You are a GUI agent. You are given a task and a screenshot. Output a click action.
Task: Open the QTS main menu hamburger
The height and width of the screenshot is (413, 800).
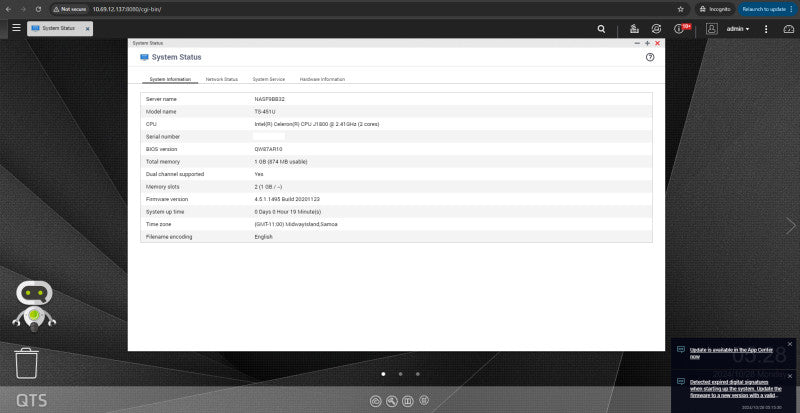(16, 28)
